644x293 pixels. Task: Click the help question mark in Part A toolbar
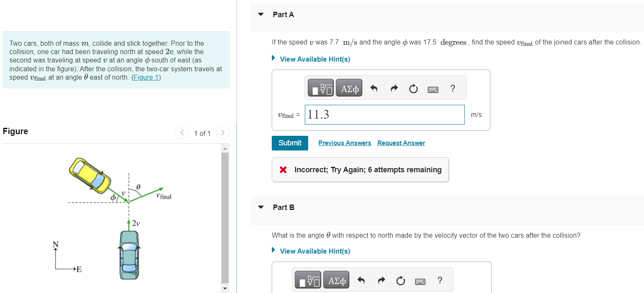[x=452, y=88]
